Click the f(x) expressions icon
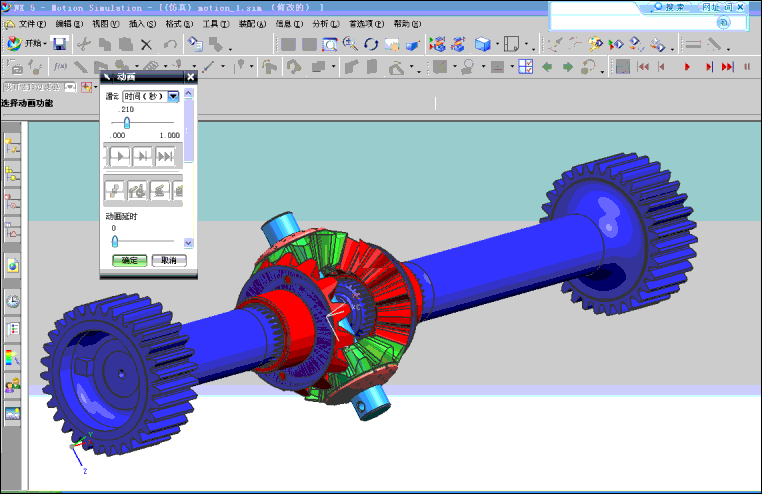Image resolution: width=762 pixels, height=494 pixels. pyautogui.click(x=60, y=66)
